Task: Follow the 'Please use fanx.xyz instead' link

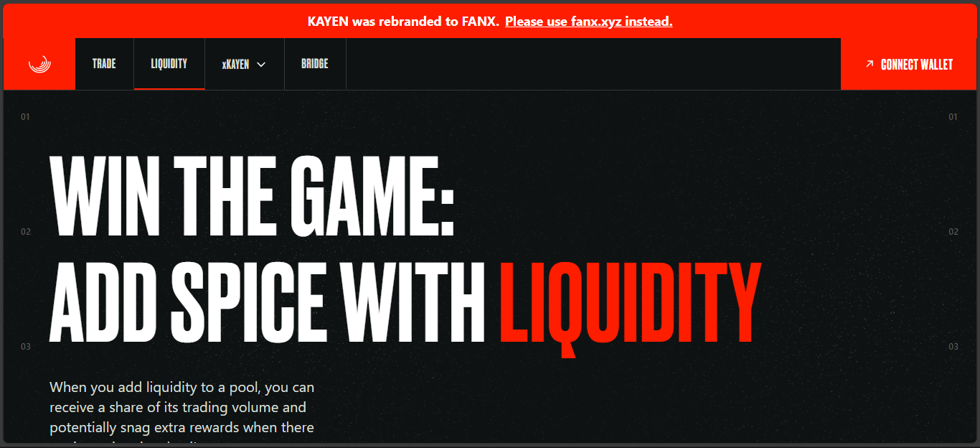Action: [x=588, y=22]
